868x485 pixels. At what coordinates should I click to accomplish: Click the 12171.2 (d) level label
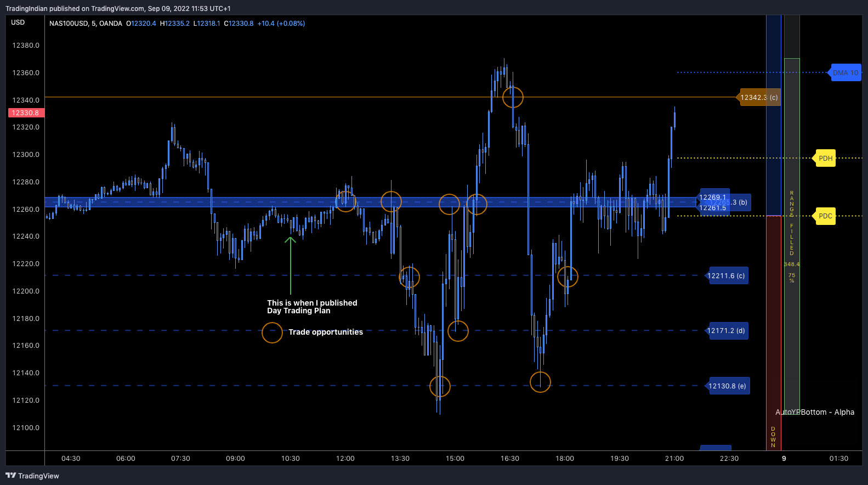pos(726,330)
